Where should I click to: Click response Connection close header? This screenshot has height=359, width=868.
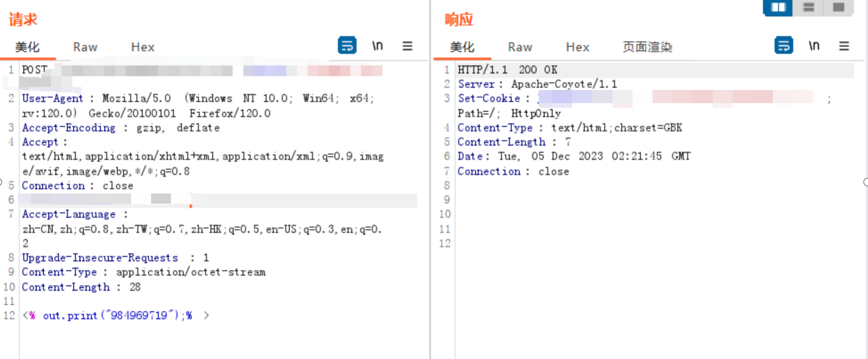pyautogui.click(x=513, y=171)
